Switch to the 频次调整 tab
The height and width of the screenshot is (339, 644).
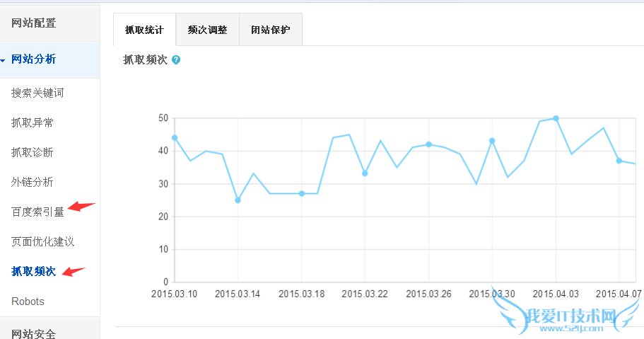[207, 30]
